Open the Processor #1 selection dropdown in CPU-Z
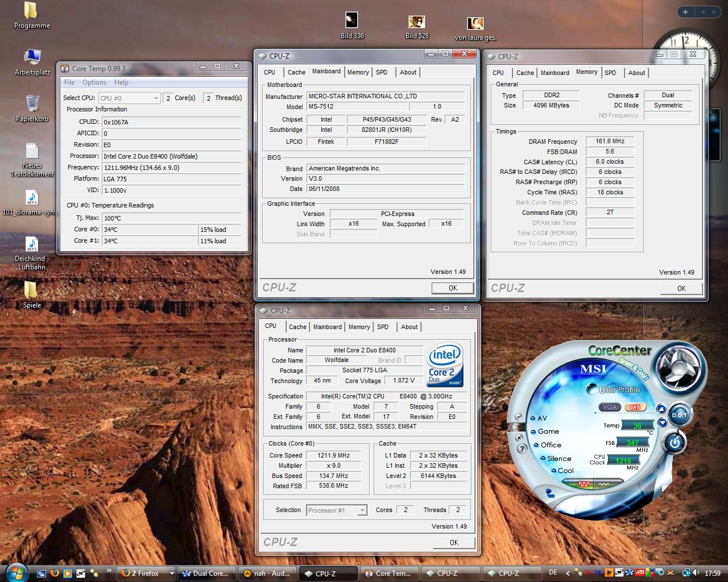The image size is (728, 582). click(337, 510)
